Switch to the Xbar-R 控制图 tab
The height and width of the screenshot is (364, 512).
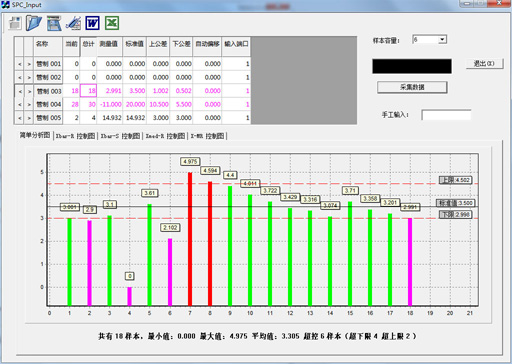[75, 136]
